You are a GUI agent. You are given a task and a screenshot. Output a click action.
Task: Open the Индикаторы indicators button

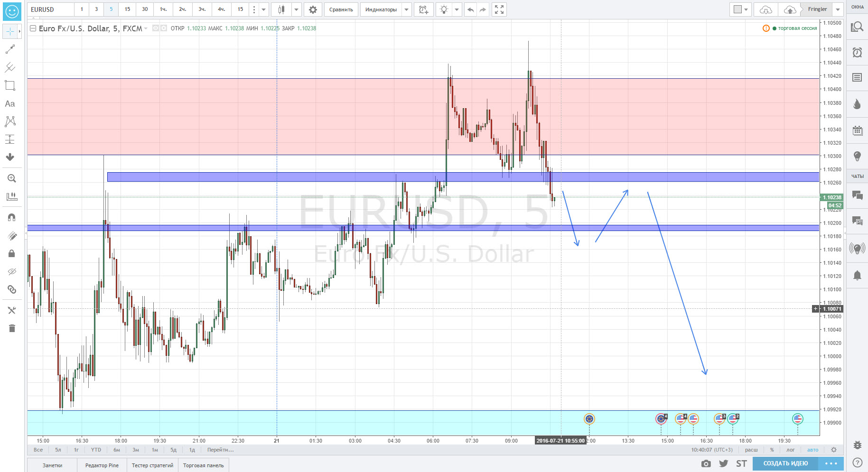pos(381,9)
